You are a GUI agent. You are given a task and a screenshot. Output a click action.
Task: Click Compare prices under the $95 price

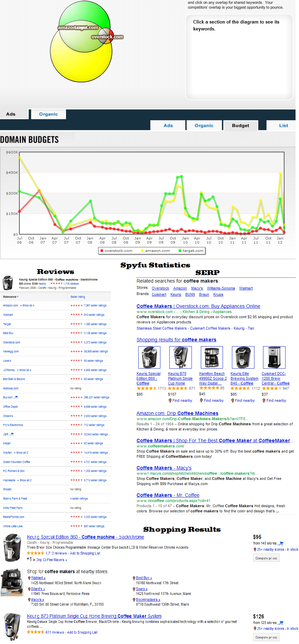[x=266, y=558]
